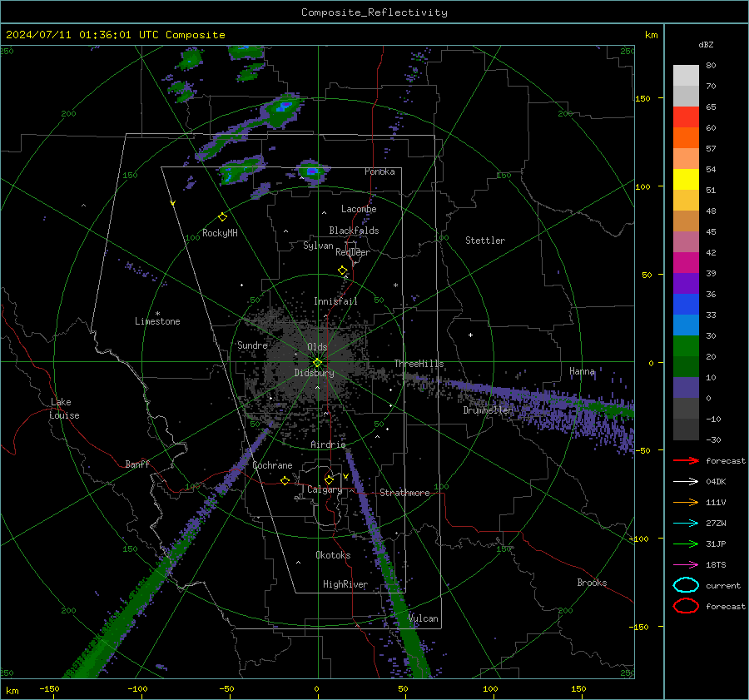The width and height of the screenshot is (749, 700).
Task: Select the royal blue 33-36 dBZ swatch
Action: pos(686,305)
